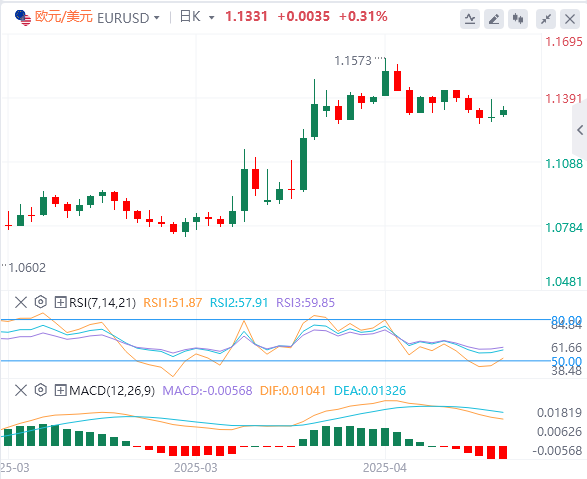Expand the side panel chevron arrow
Viewport: 587px width, 479px height.
[580, 130]
